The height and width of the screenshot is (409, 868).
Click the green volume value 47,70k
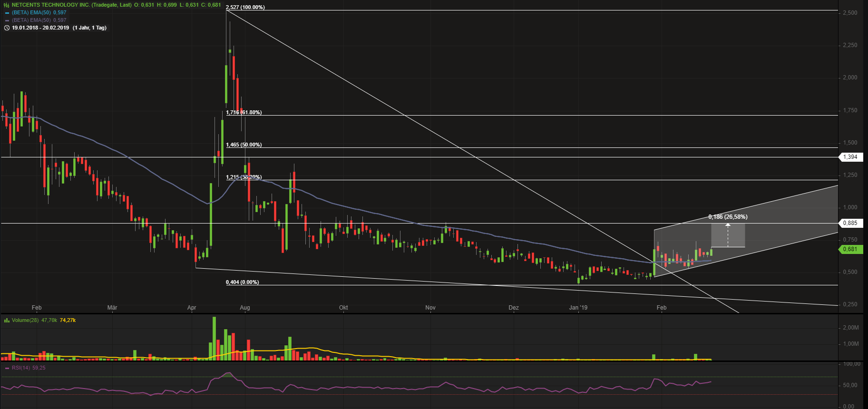click(x=49, y=321)
